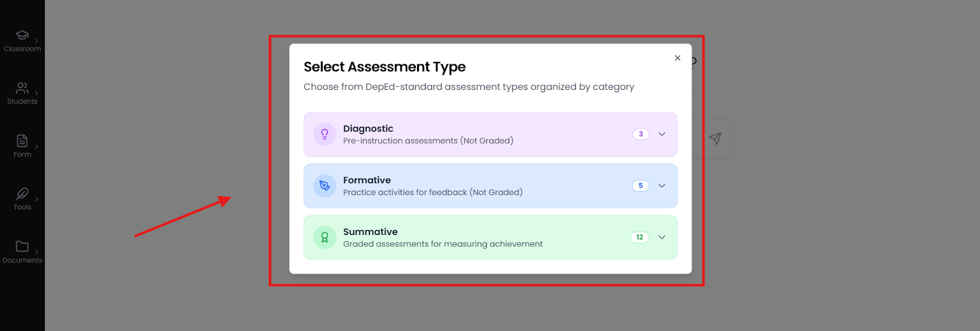The image size is (980, 331).
Task: Click the Summative award ribbon icon
Action: (x=325, y=237)
